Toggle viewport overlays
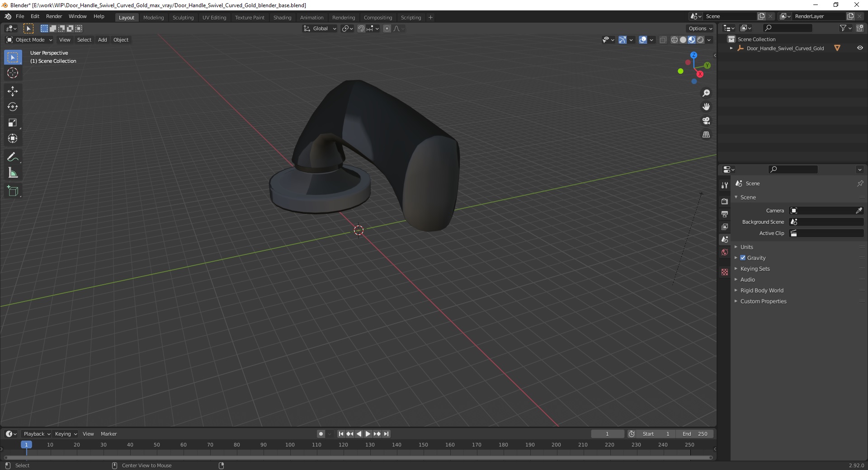Screen dimensions: 868x470 click(643, 40)
